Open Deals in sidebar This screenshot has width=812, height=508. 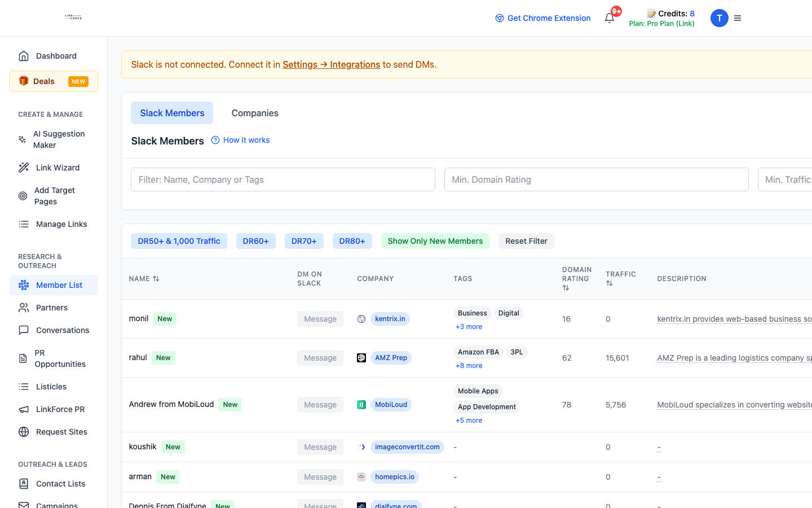pos(54,81)
